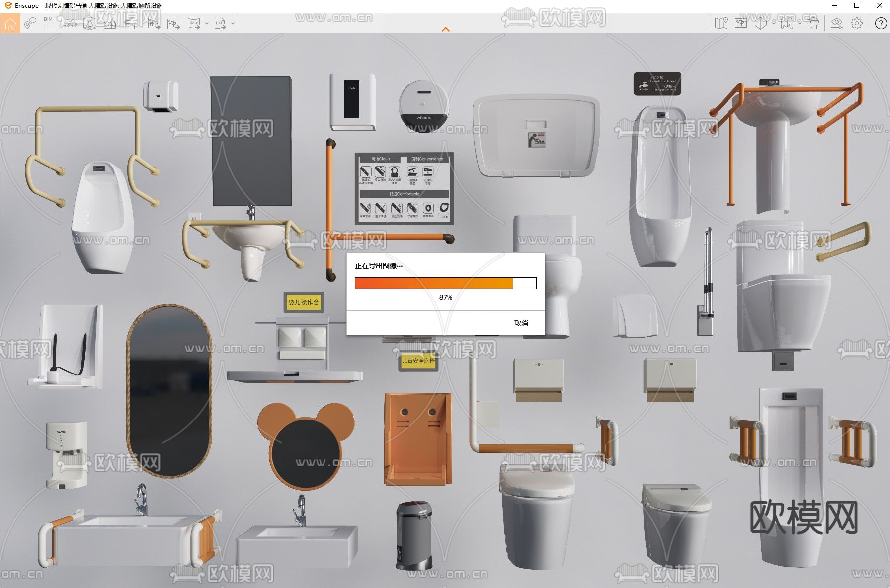
Task: Open the video editor clapperboard
Action: [130, 23]
